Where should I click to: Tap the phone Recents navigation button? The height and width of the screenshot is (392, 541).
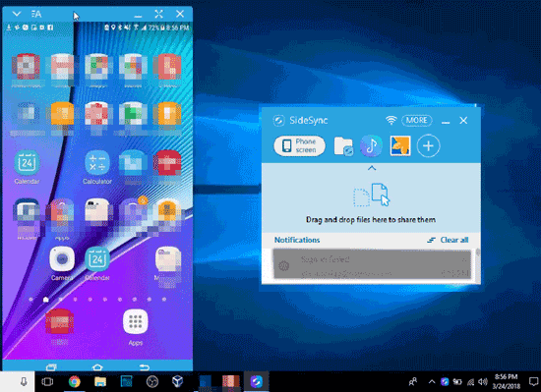pyautogui.click(x=51, y=366)
